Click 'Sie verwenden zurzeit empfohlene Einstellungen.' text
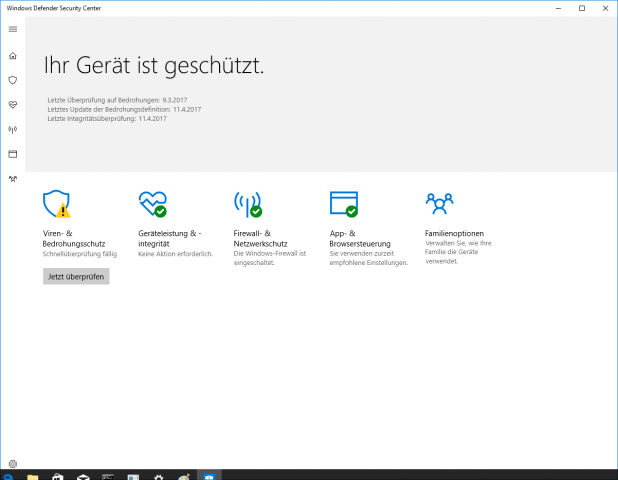This screenshot has width=618, height=480. click(369, 258)
